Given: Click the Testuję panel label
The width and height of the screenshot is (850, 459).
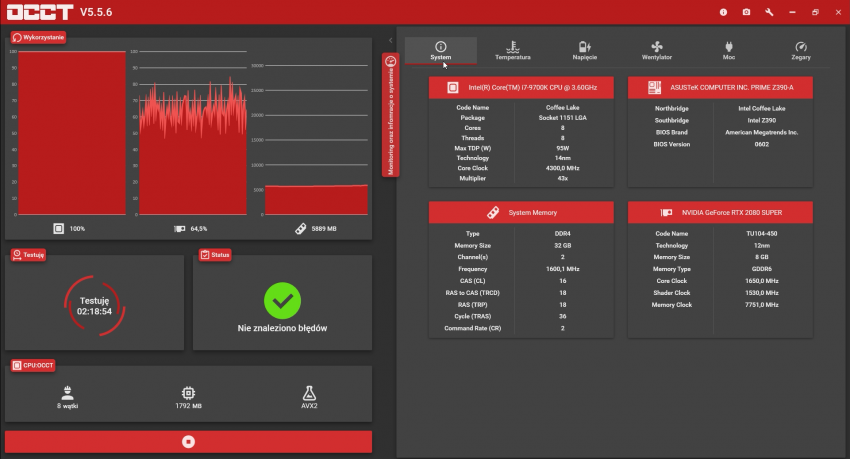Looking at the screenshot, I should (x=29, y=255).
